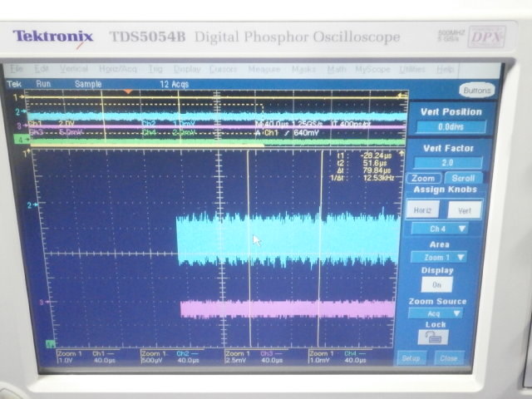Open the Area Zoom 1 dropdown
This screenshot has height=399, width=532.
point(438,257)
